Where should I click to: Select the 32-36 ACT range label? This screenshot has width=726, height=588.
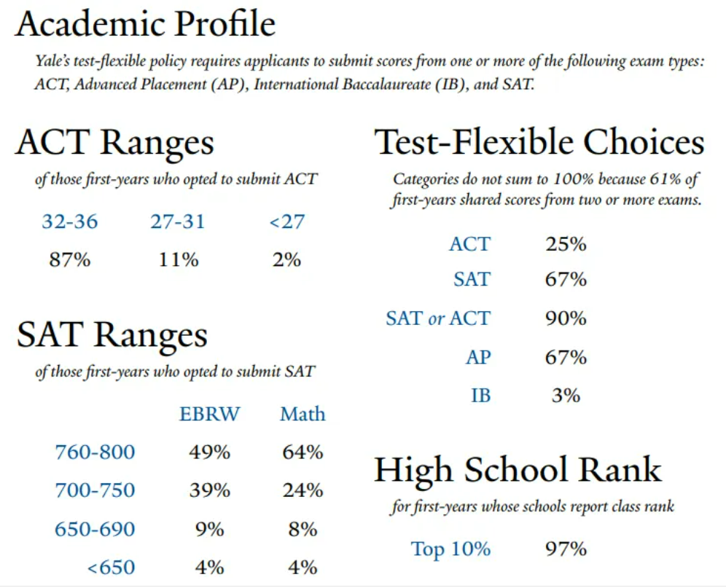point(69,222)
